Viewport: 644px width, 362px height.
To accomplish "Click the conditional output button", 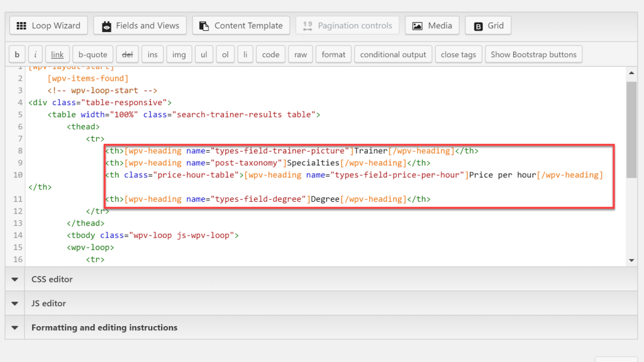I will tap(393, 55).
